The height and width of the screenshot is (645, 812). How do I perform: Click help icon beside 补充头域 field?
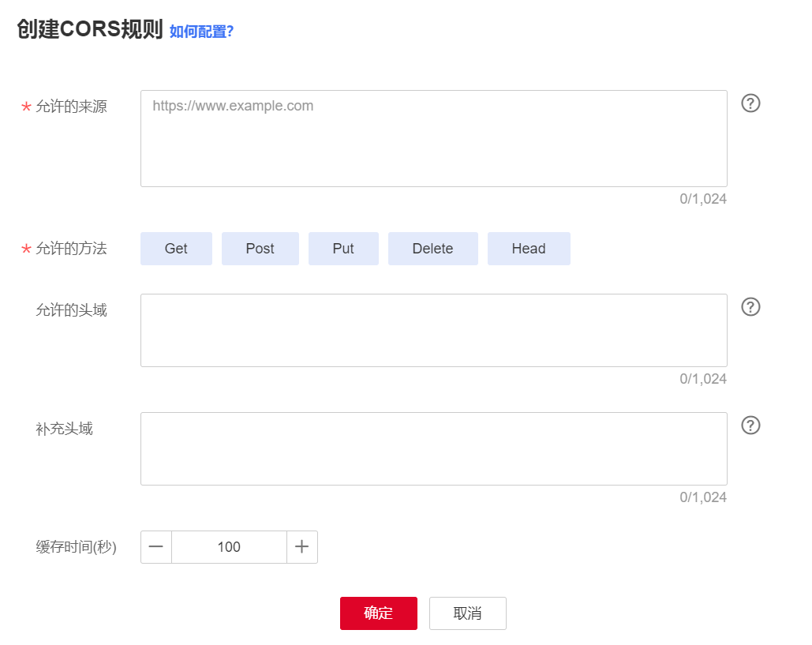750,426
